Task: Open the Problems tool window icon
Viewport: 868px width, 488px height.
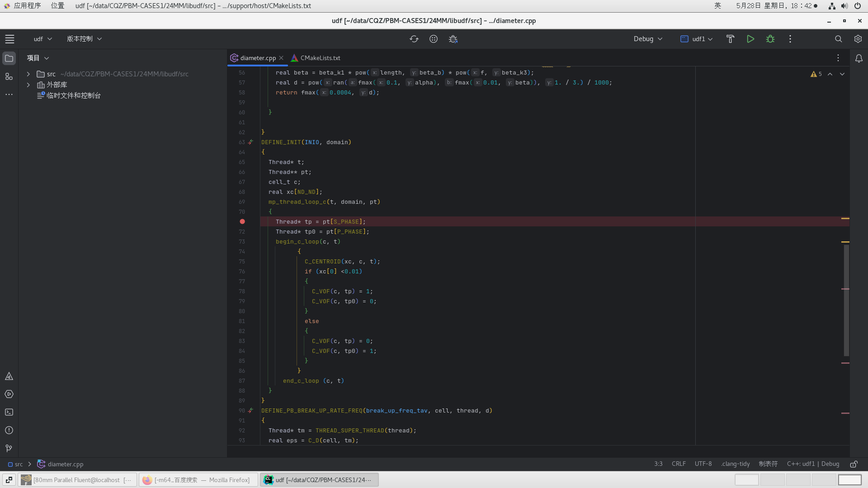Action: [x=9, y=431]
